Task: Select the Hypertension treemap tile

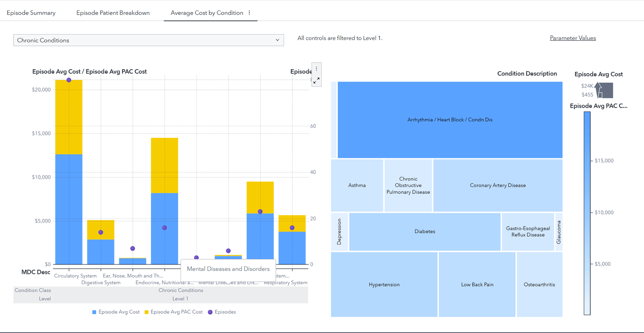Action: point(384,284)
